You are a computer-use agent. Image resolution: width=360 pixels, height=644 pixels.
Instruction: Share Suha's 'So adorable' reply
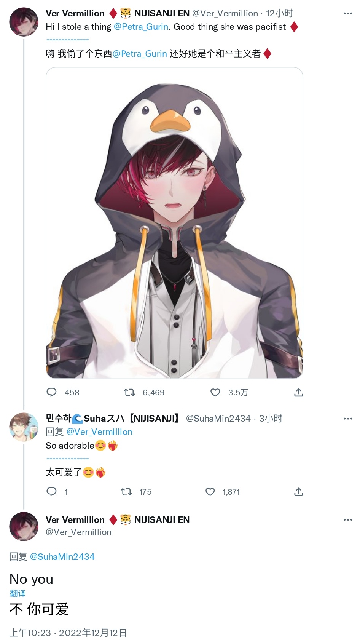(x=299, y=492)
